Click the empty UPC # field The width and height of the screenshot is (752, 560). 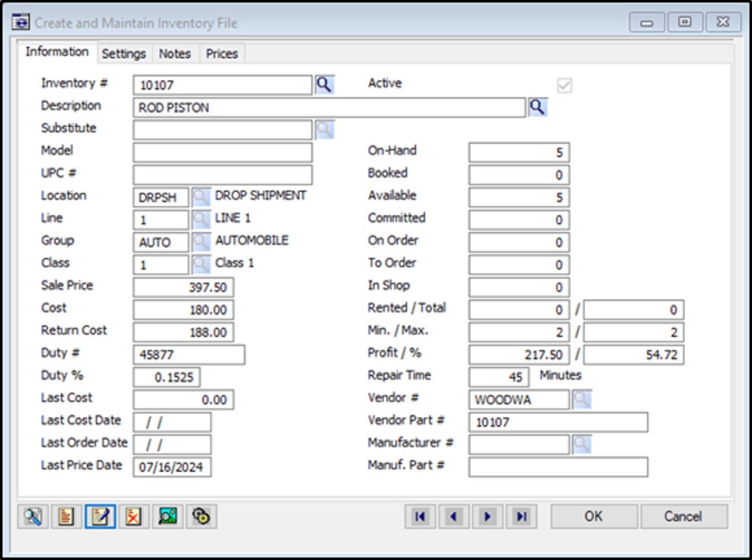point(222,174)
